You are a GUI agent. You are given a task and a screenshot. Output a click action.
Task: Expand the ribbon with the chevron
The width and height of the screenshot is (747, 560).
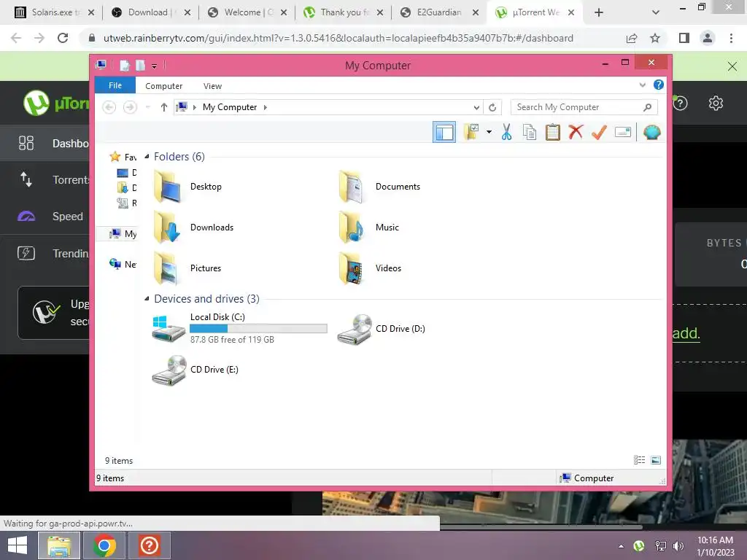[x=642, y=85]
